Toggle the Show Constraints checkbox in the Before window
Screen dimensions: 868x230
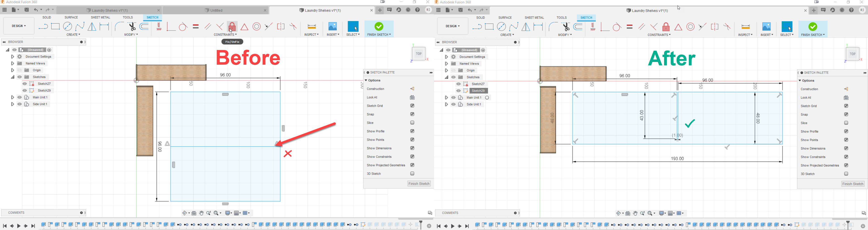(412, 157)
